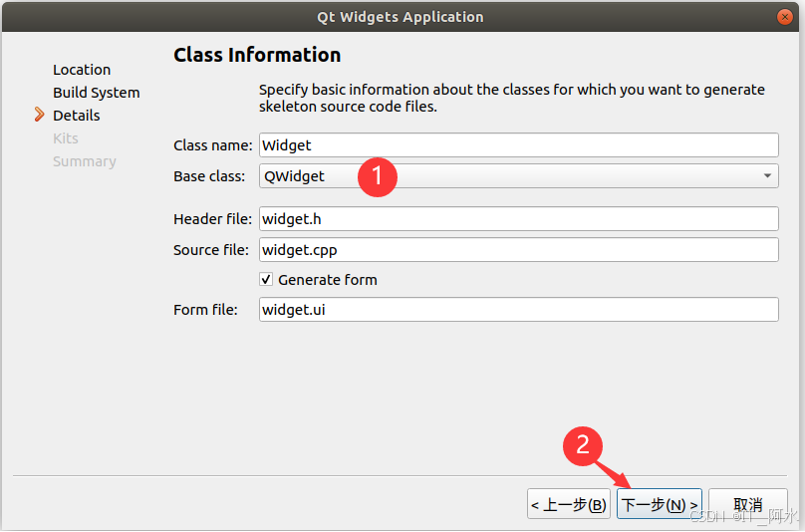This screenshot has width=805, height=532.
Task: Click the Form file field widget.ui
Action: coord(518,310)
